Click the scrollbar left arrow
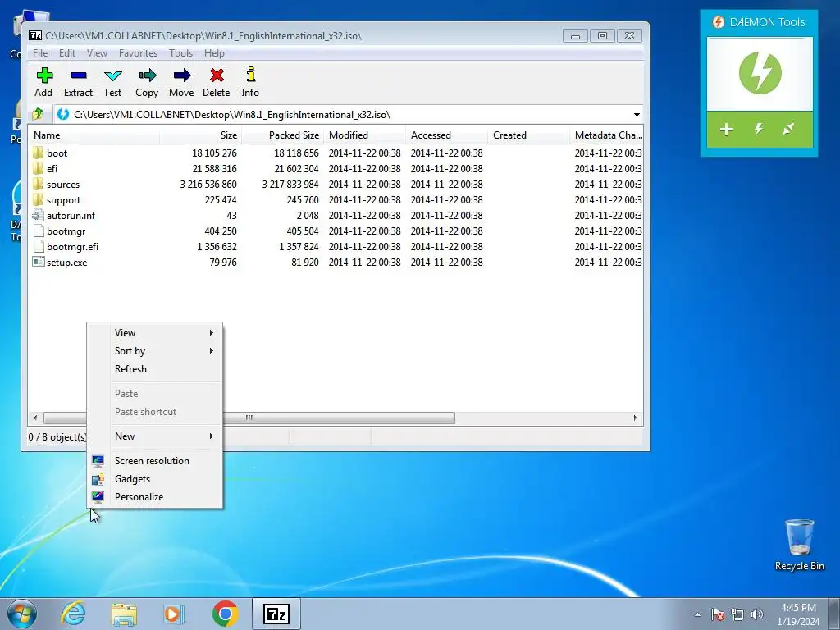This screenshot has height=630, width=840. pyautogui.click(x=35, y=418)
